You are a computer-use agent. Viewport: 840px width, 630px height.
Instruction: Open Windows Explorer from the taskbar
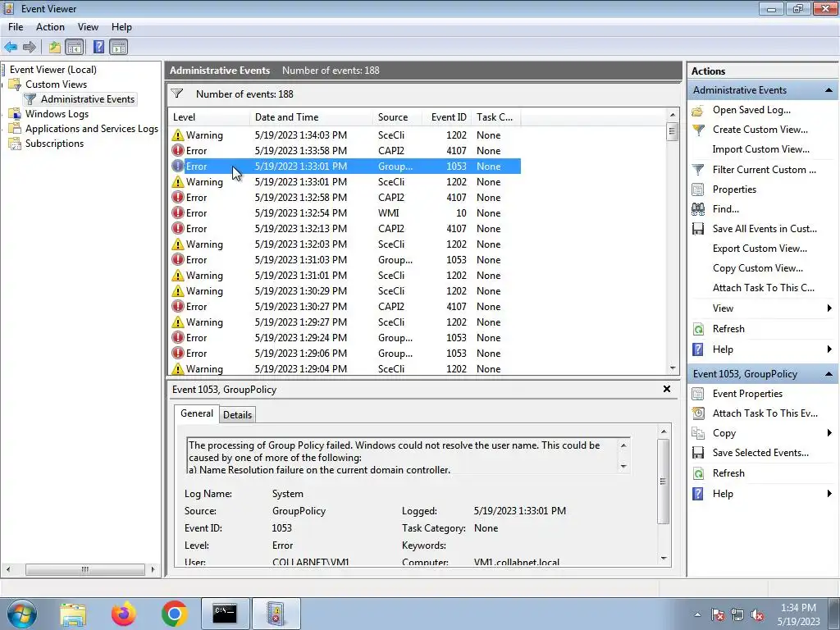click(73, 614)
